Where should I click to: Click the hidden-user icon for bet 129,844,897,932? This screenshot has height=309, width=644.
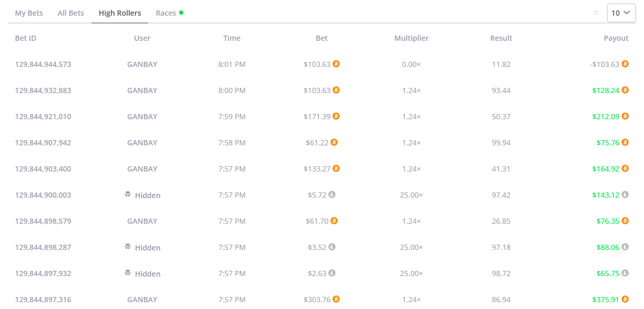click(x=127, y=273)
